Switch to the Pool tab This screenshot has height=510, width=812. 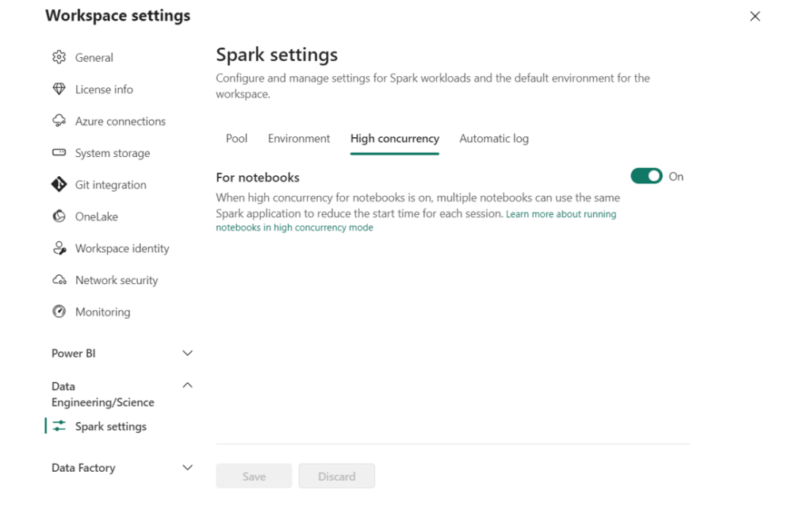point(236,138)
